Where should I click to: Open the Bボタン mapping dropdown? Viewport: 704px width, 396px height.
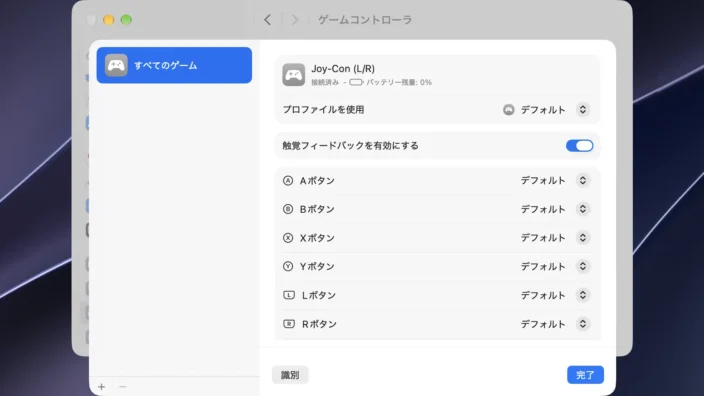point(583,209)
